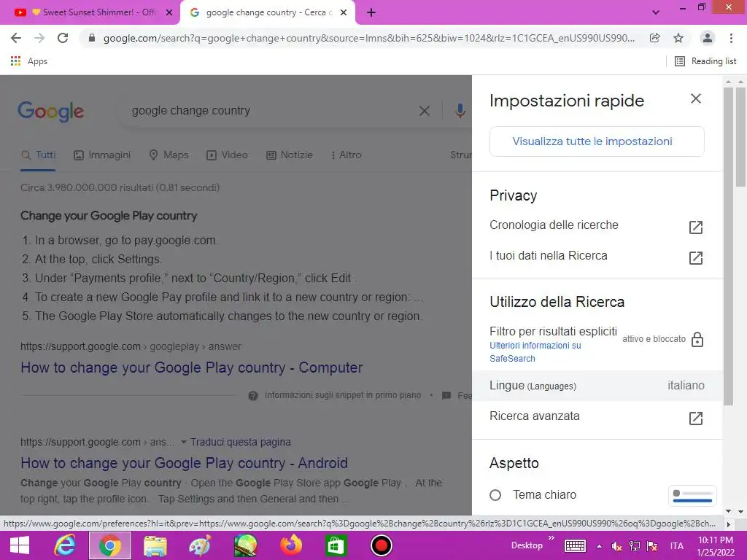747x560 pixels.
Task: Click the Tema chiaro preview thumbnail
Action: click(x=692, y=496)
